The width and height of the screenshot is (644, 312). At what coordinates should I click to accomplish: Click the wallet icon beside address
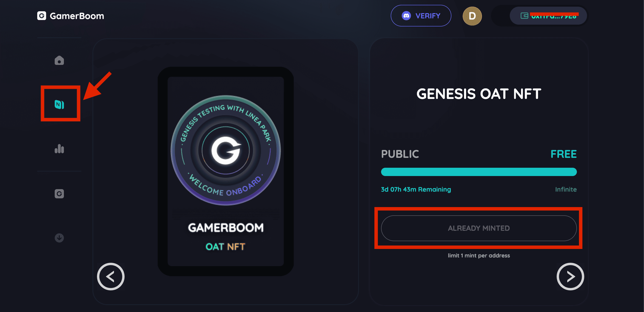pos(524,16)
